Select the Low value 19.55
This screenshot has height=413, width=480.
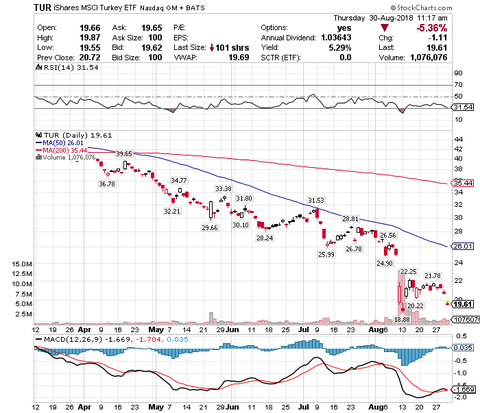tap(90, 48)
